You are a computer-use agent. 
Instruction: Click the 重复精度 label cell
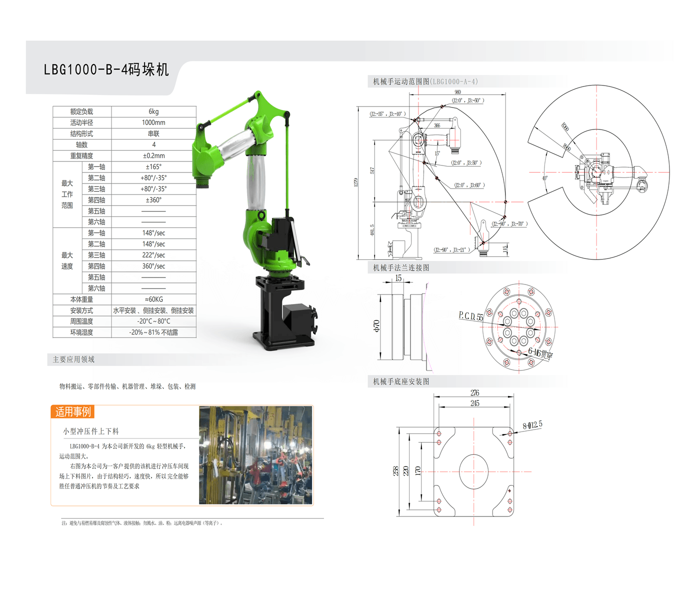click(82, 155)
